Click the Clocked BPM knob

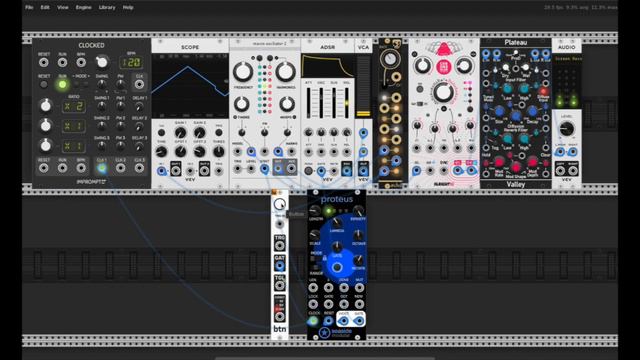coord(102,62)
